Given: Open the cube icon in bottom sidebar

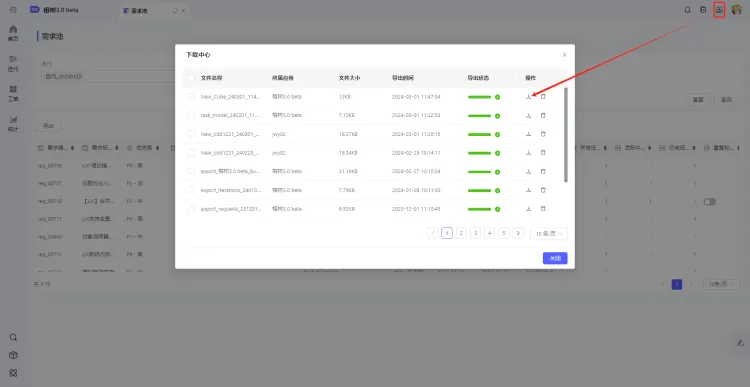Looking at the screenshot, I should coord(13,355).
